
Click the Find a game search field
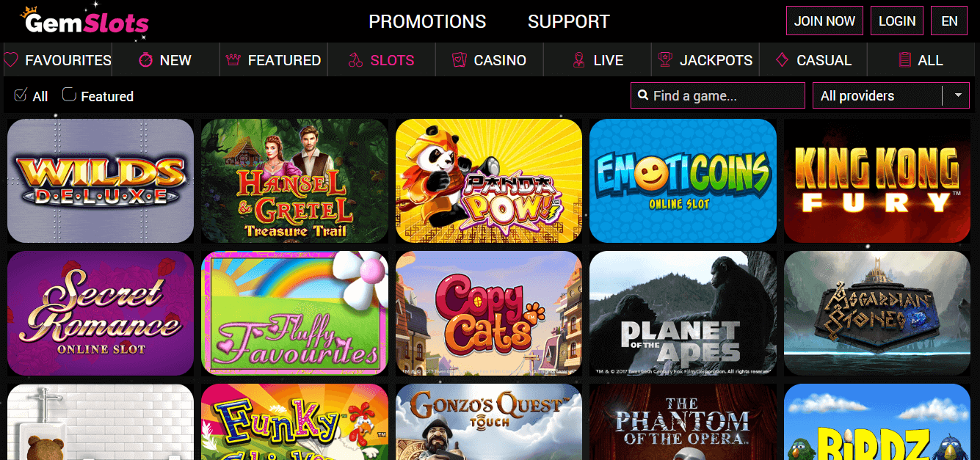coord(718,95)
